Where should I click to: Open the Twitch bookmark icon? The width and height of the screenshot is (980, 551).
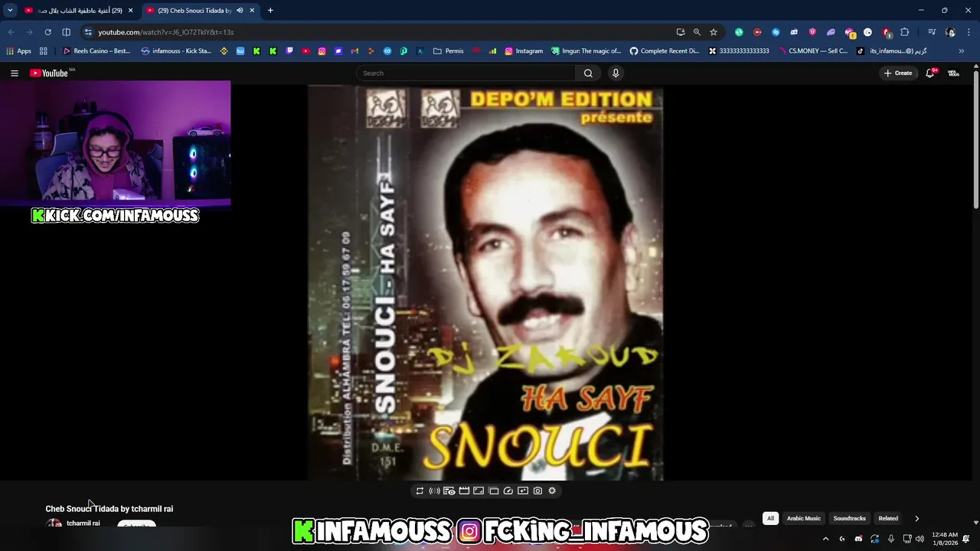[289, 51]
